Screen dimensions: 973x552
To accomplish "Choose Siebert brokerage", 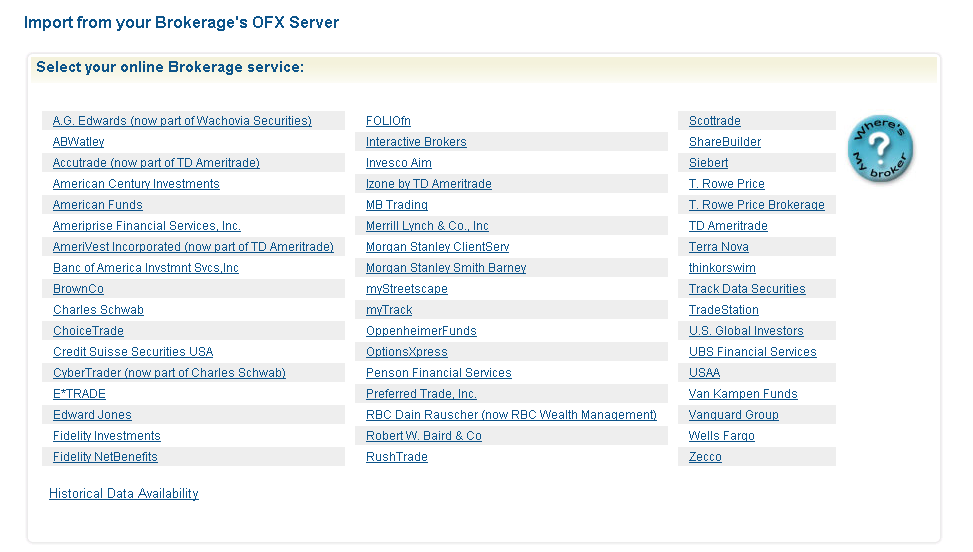I will point(708,163).
